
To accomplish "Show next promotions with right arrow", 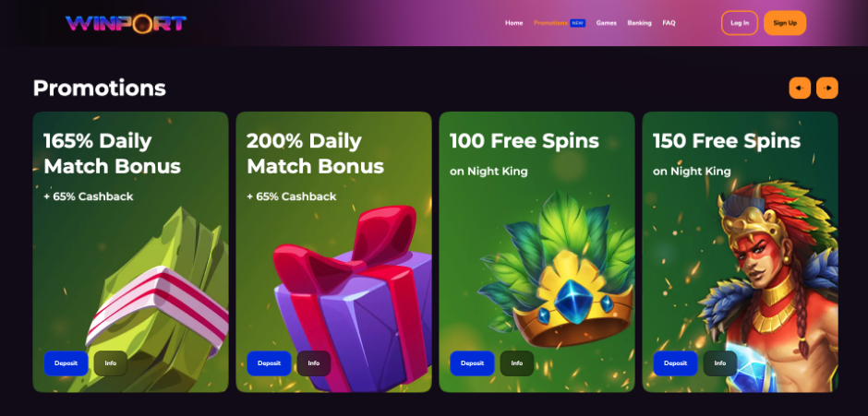I will coord(827,88).
